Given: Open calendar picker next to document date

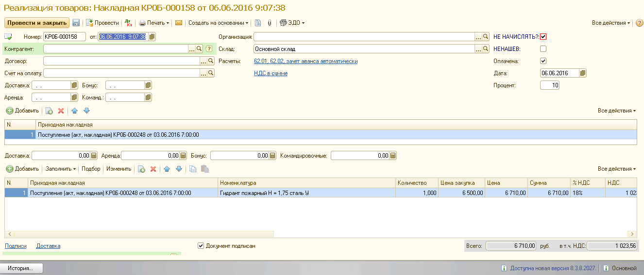Looking at the screenshot, I should [152, 36].
